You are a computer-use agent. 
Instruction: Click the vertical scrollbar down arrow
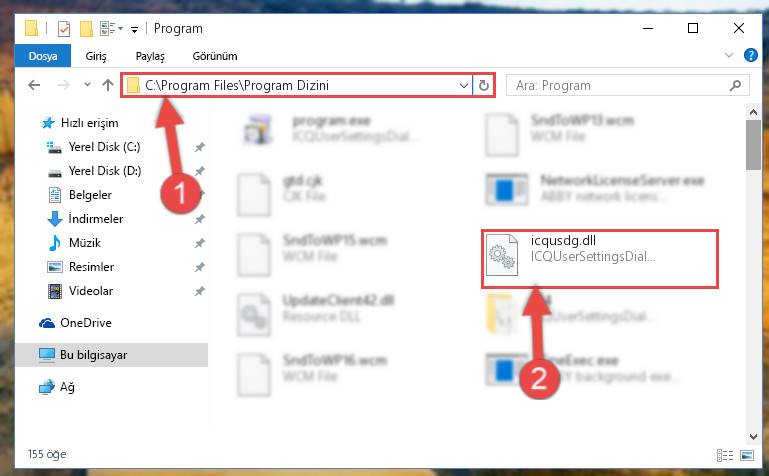[x=753, y=436]
